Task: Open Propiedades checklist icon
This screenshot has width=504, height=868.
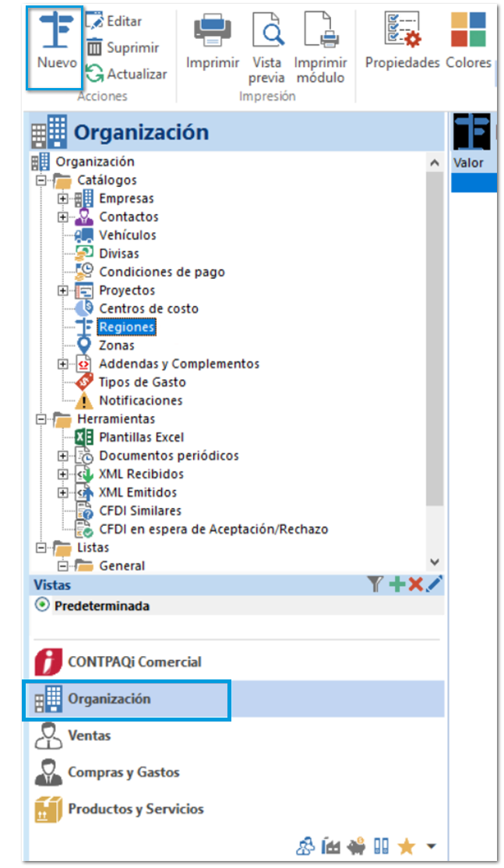Action: 402,30
